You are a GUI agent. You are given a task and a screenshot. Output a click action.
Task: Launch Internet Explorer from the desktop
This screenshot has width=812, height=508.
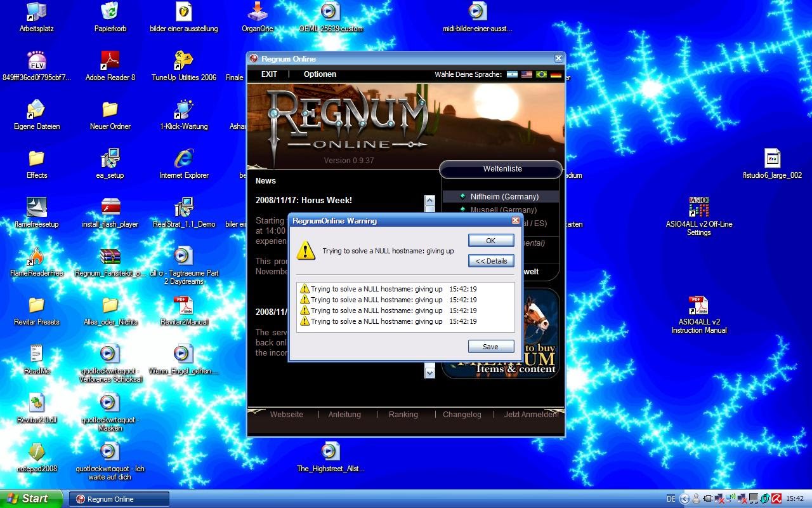[x=184, y=165]
